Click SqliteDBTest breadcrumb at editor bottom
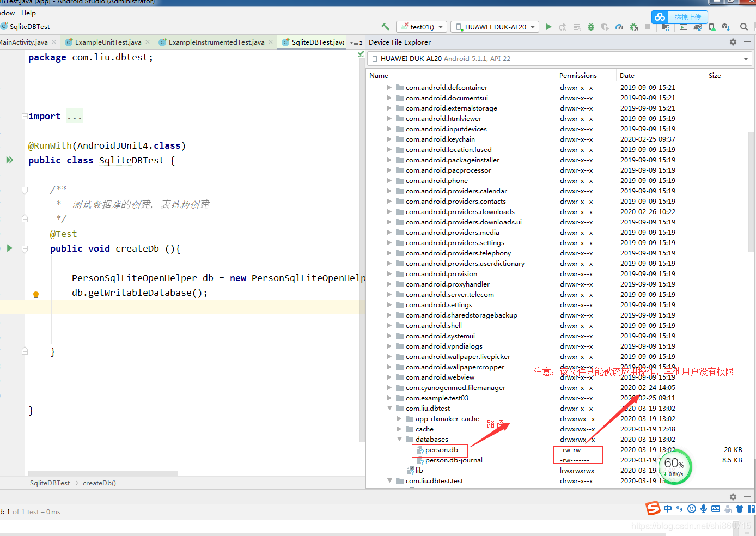 [x=50, y=483]
